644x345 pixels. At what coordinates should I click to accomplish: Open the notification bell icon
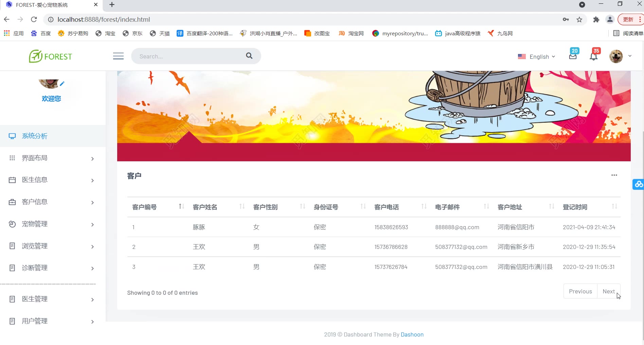coord(594,56)
